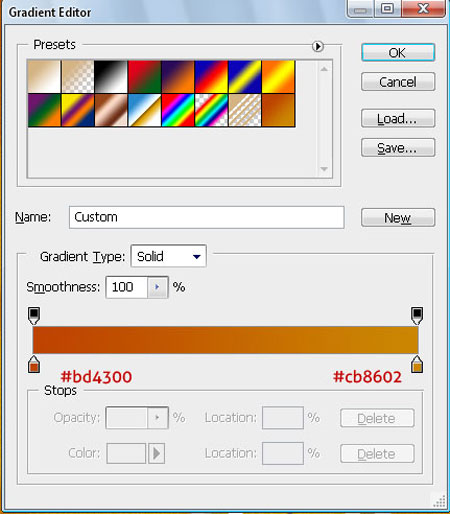Open the Presets flyout menu arrow
450x514 pixels.
pos(318,46)
